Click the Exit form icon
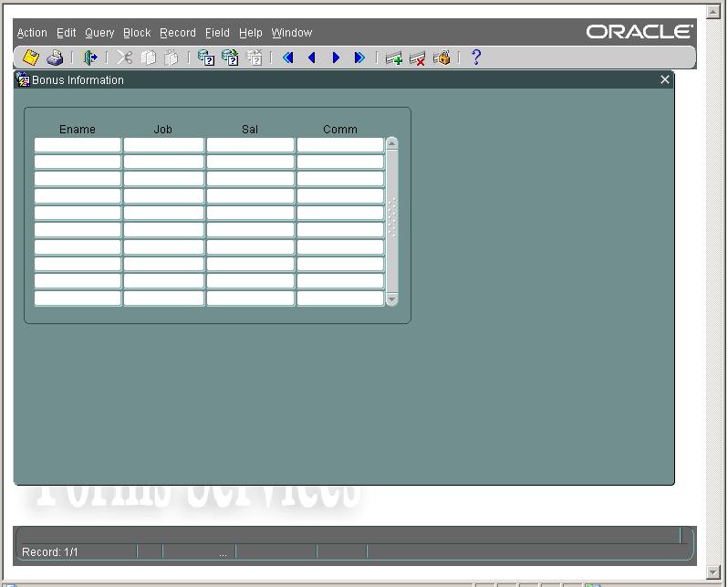This screenshot has height=587, width=728. pyautogui.click(x=89, y=58)
